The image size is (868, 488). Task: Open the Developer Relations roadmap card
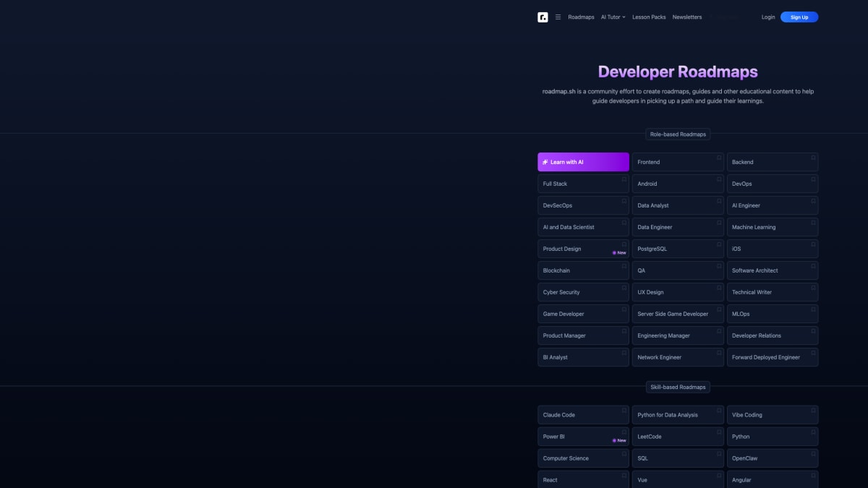(x=773, y=335)
